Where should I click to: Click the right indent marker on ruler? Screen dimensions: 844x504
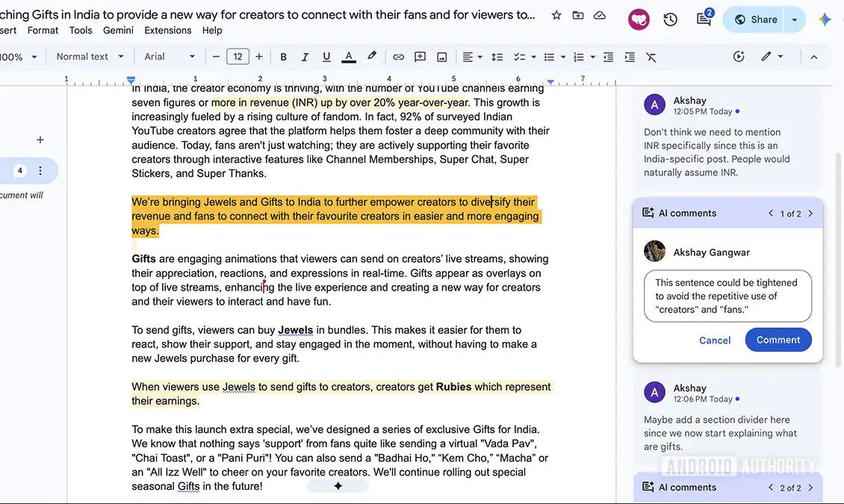pos(550,81)
